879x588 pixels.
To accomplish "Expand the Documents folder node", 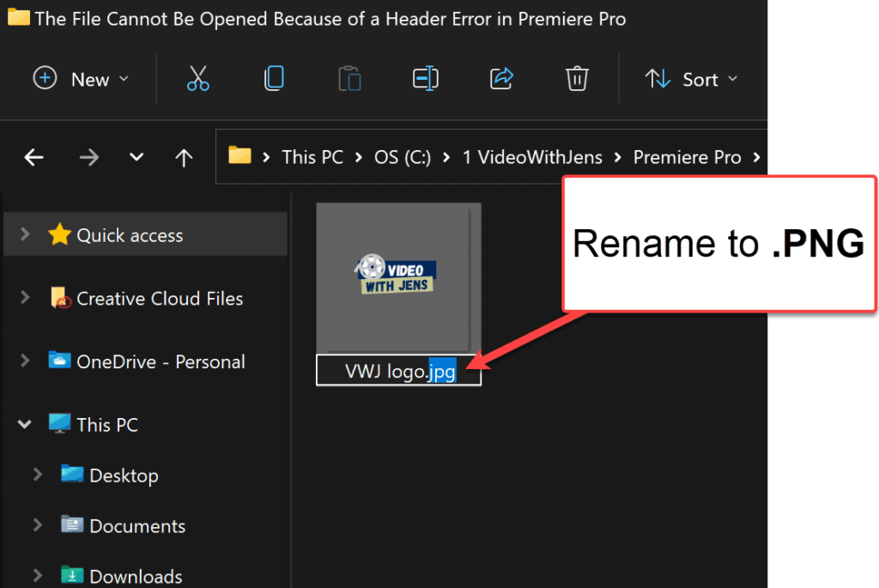I will [x=38, y=524].
